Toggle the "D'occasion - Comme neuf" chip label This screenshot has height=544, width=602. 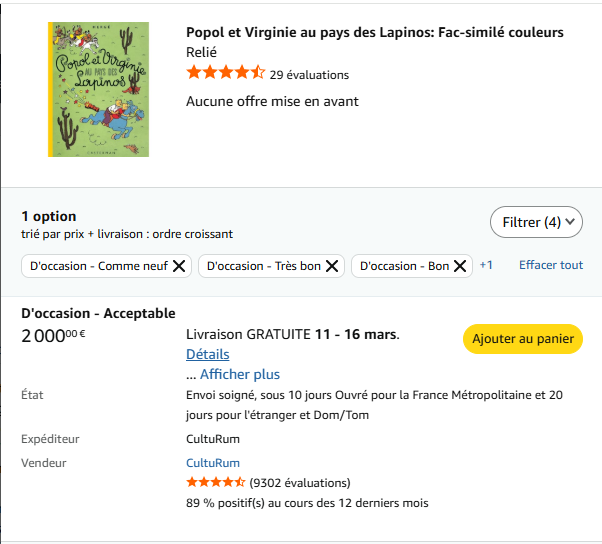coord(98,266)
